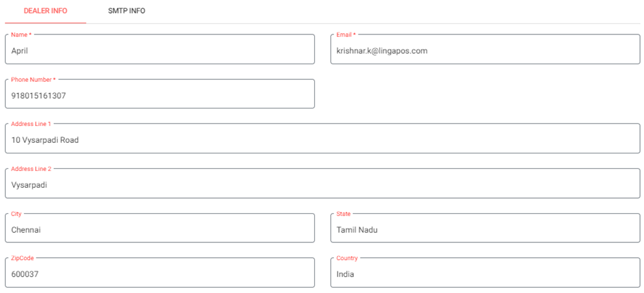Click the City field showing Chennai
Screen dimensions: 644x293
click(x=159, y=229)
